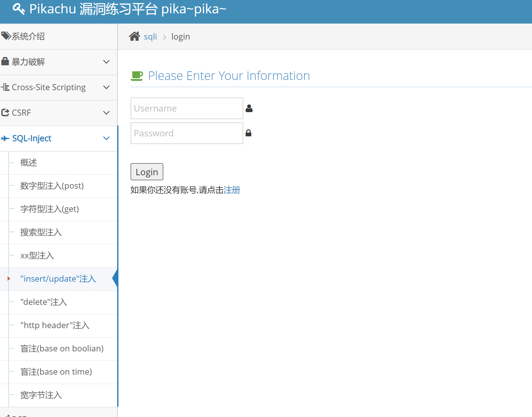Select the plane icon beside SQL-Inject
The width and height of the screenshot is (532, 417).
5,138
